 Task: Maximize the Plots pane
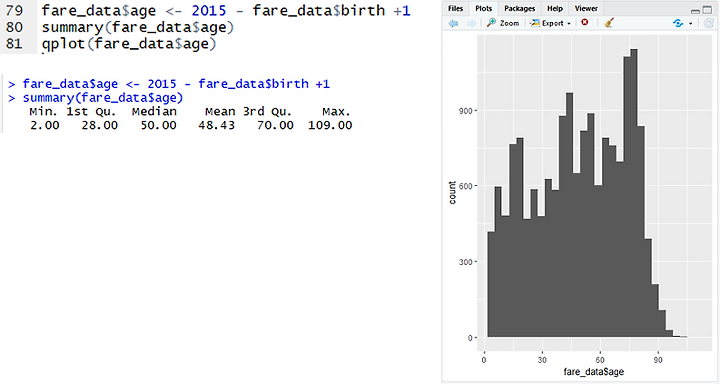[707, 10]
